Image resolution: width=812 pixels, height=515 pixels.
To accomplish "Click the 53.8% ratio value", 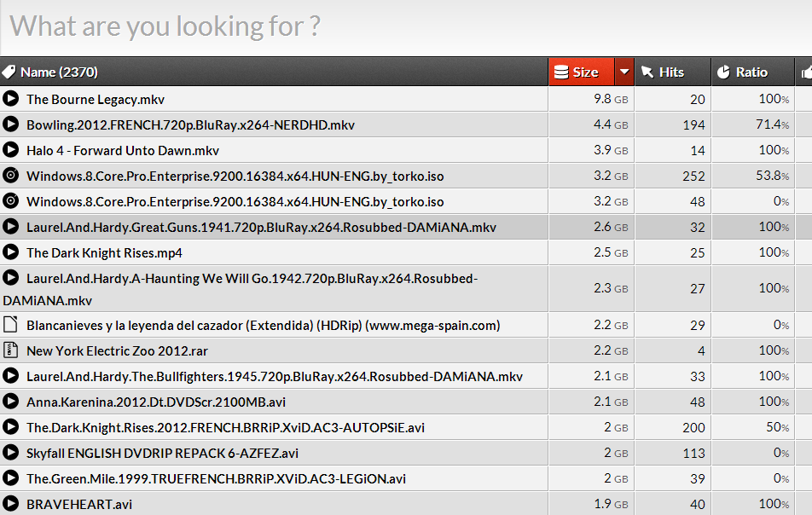I will click(772, 176).
